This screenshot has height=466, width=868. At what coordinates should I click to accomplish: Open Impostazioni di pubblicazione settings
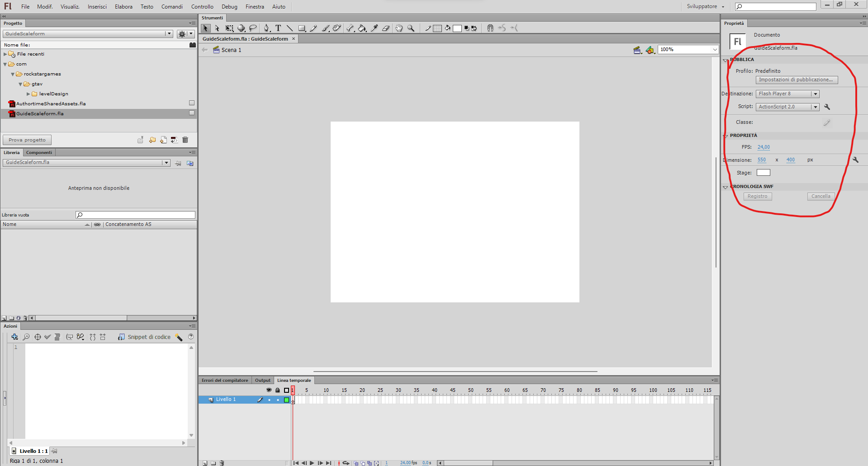(796, 80)
